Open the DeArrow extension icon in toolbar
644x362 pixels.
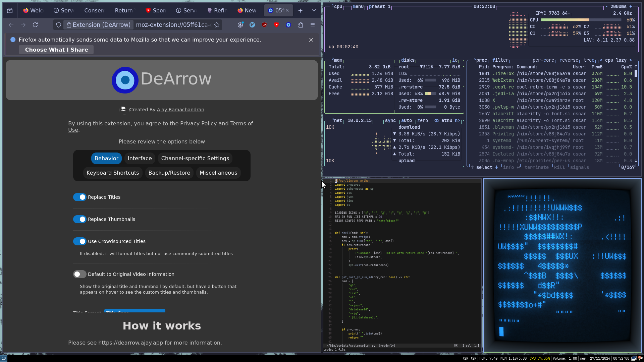pyautogui.click(x=288, y=25)
